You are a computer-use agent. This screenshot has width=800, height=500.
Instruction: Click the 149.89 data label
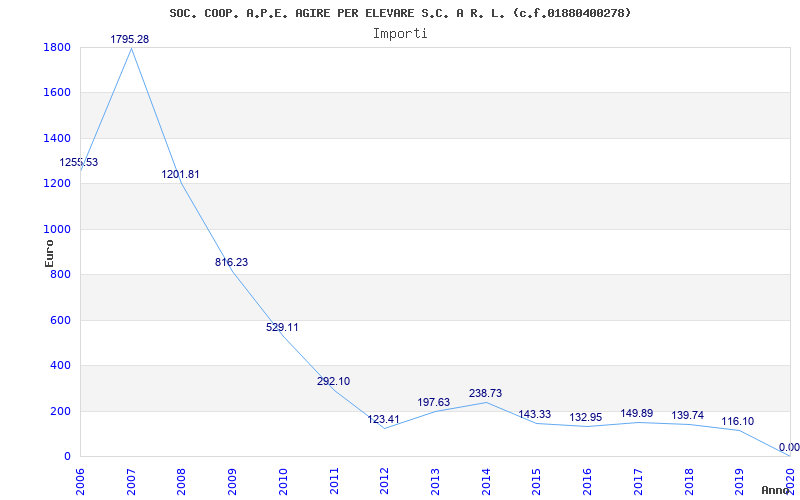point(637,413)
